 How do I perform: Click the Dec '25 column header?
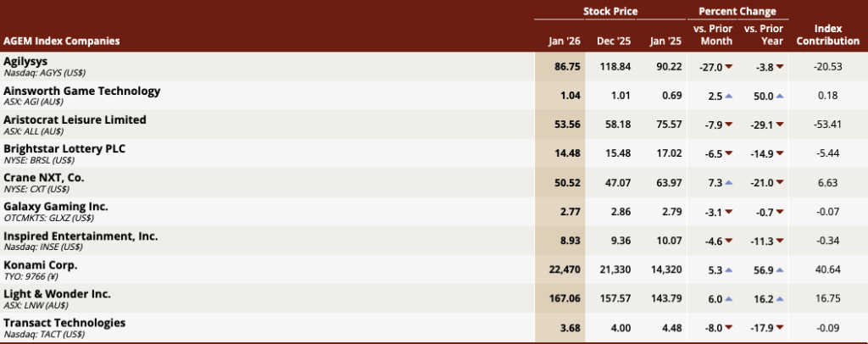614,41
